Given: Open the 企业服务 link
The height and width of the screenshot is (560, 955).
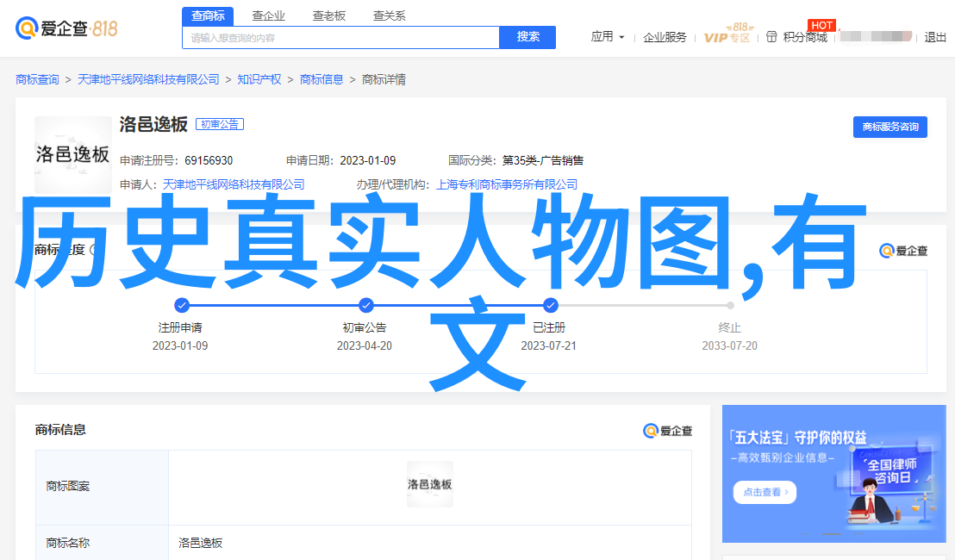Looking at the screenshot, I should pyautogui.click(x=665, y=38).
